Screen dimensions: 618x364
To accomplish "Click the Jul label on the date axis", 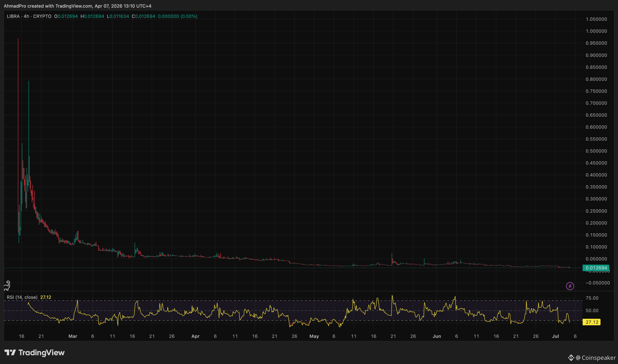I will [555, 336].
